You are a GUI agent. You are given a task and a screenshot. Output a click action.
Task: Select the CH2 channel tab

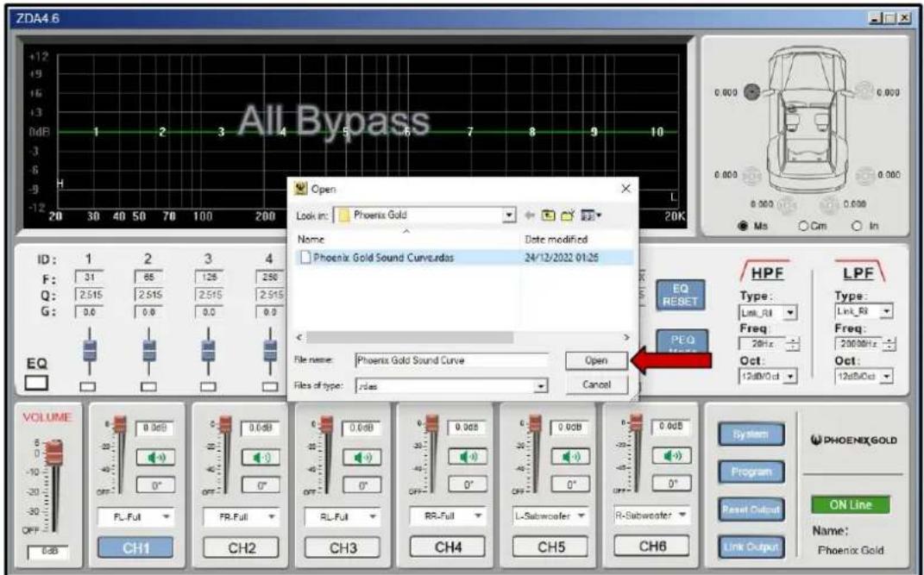pyautogui.click(x=241, y=548)
